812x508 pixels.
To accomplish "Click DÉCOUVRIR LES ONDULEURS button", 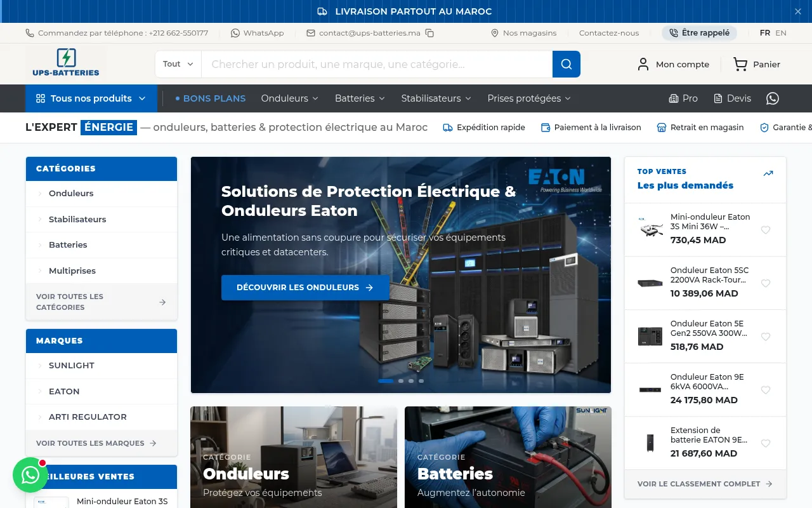I will point(305,288).
